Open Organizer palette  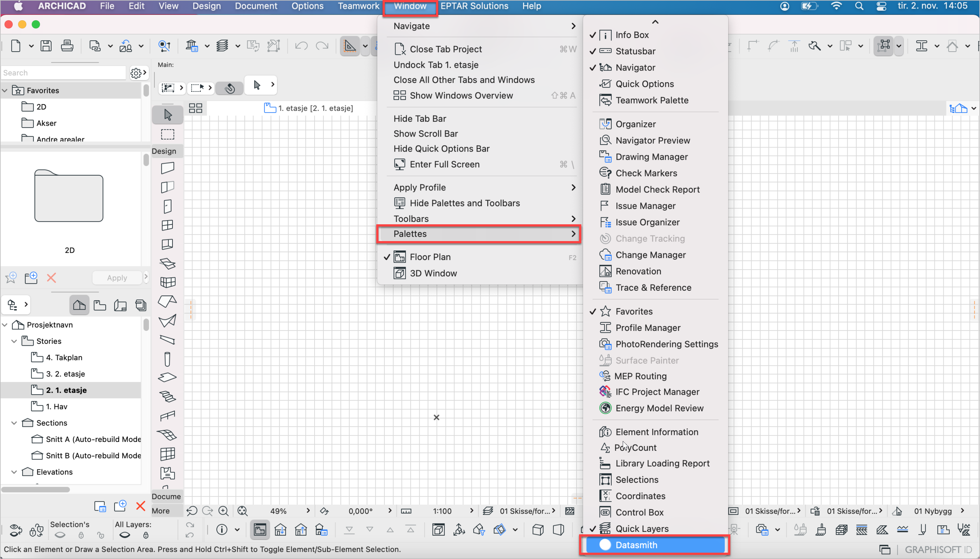636,124
